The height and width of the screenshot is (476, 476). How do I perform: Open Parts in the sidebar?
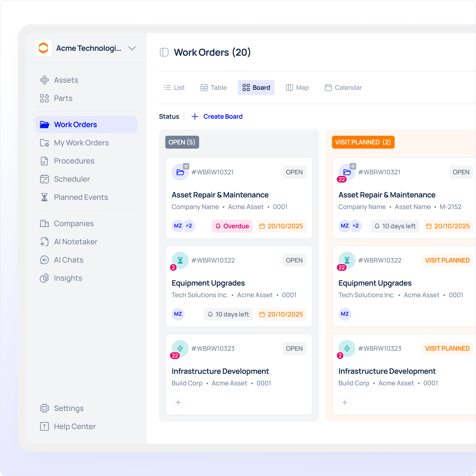(x=63, y=98)
